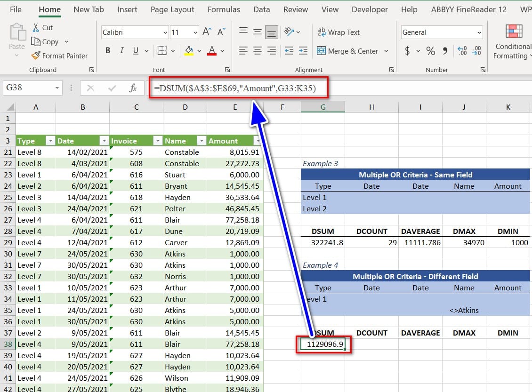
Task: Click the Increase Indent icon
Action: coord(303,51)
